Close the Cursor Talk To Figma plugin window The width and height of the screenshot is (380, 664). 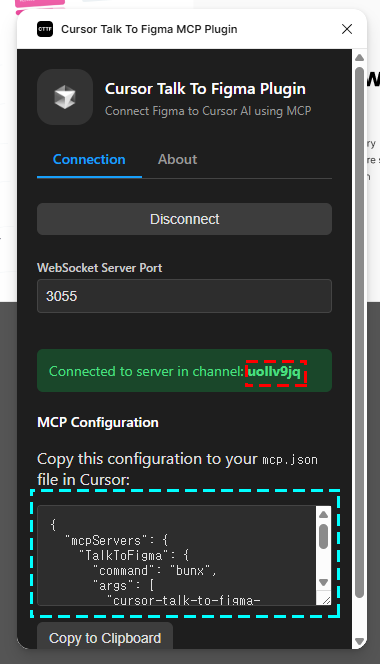coord(347,29)
